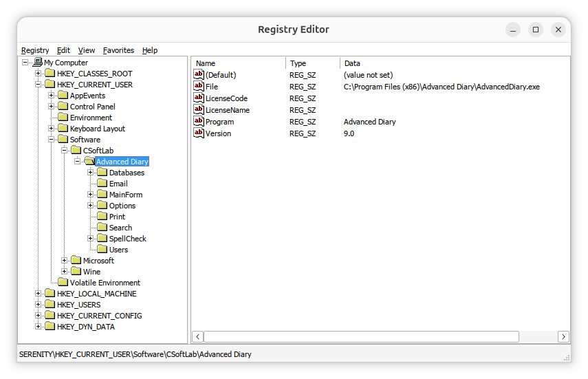Click the Users folder icon

coord(102,249)
